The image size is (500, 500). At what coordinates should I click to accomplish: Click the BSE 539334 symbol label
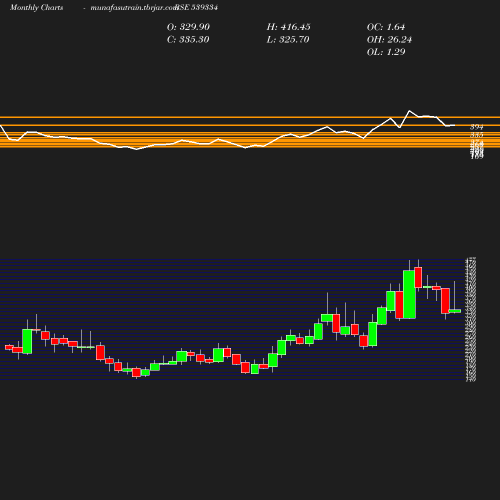[x=197, y=7]
